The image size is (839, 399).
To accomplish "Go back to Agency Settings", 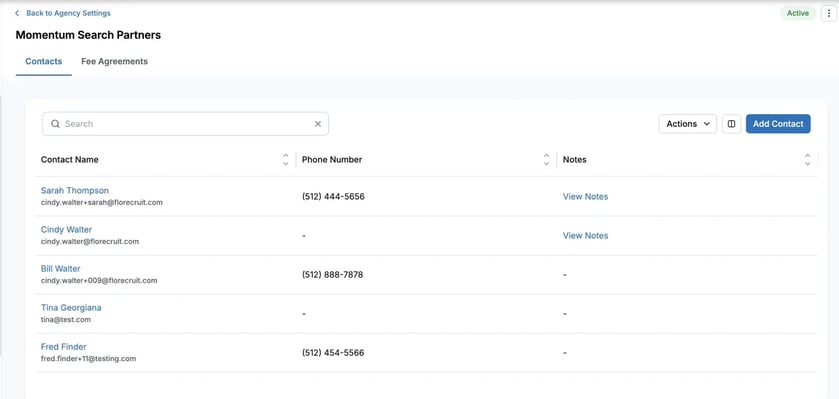I will (68, 13).
